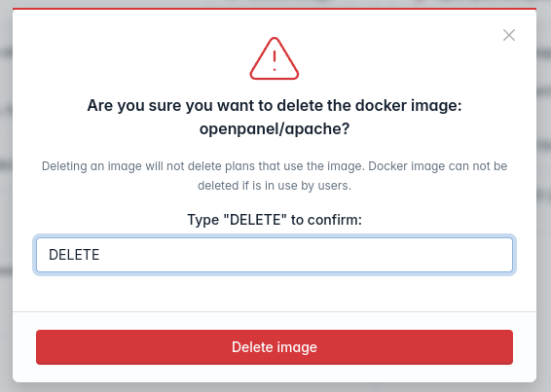This screenshot has height=392, width=551.
Task: Click the red top border of dialog
Action: click(275, 9)
